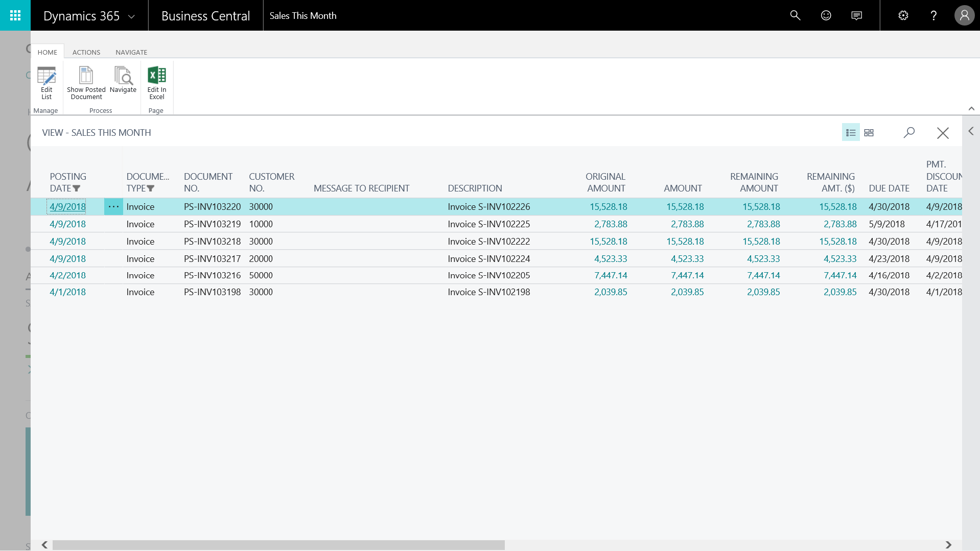This screenshot has width=980, height=551.
Task: Open the settings gear icon
Action: [x=903, y=15]
